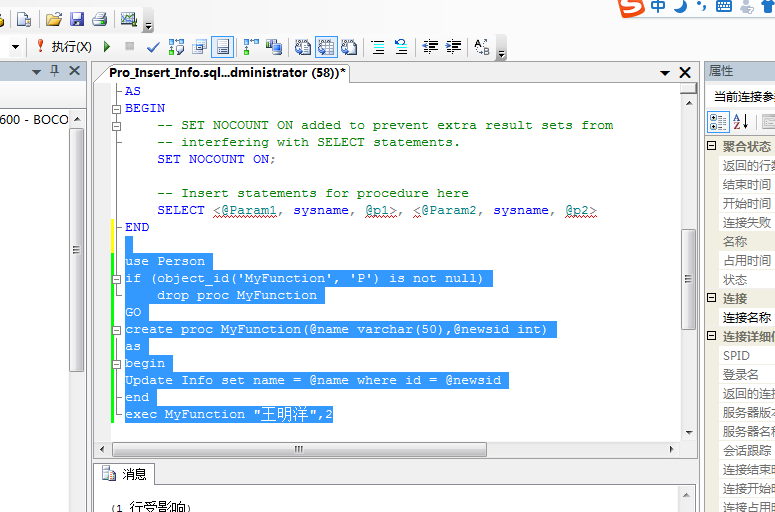Screen dimensions: 775x512
Task: Click the SET NOCOUNT ON; code line
Action: (x=216, y=159)
